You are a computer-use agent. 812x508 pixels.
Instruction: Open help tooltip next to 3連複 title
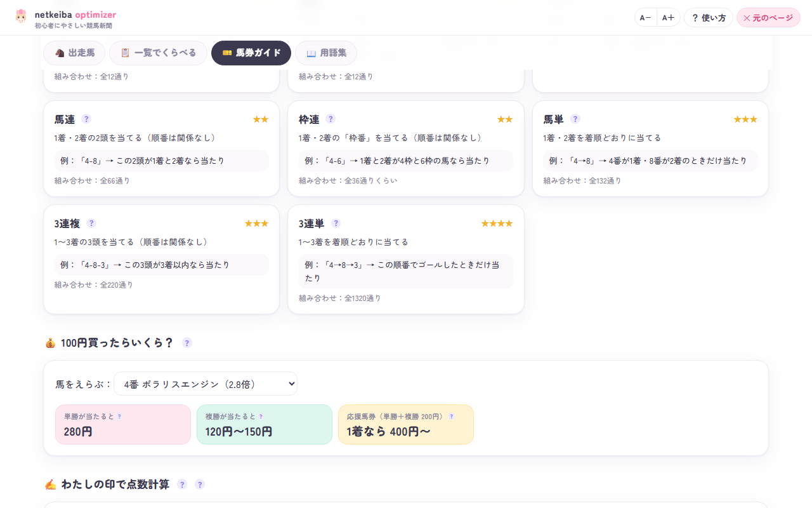pos(91,223)
